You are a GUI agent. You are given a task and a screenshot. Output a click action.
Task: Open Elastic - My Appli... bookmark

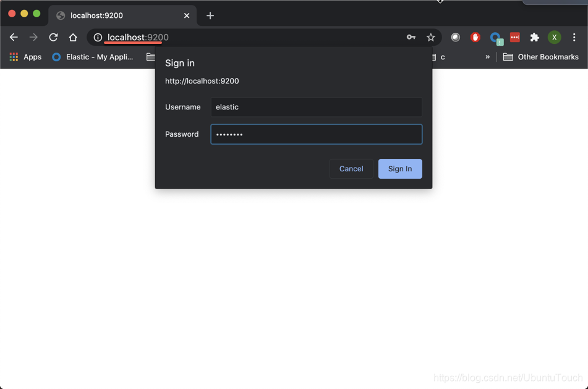coord(93,57)
